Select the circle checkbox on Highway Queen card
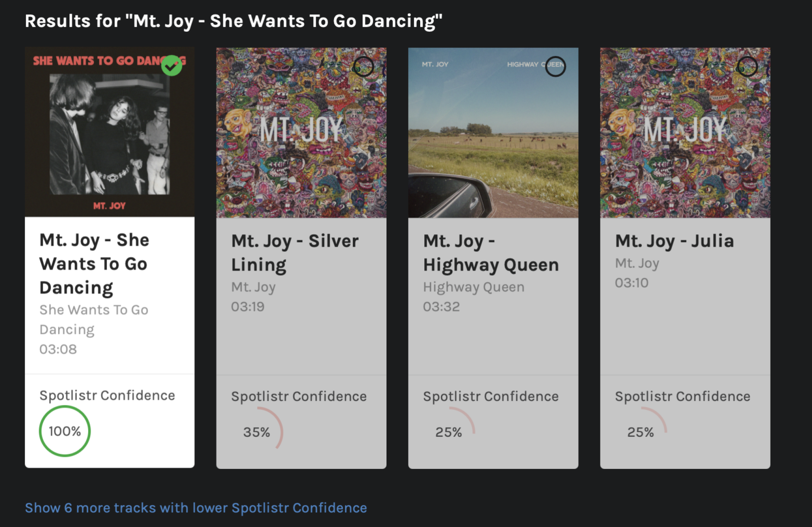Viewport: 812px width, 527px height. point(555,66)
